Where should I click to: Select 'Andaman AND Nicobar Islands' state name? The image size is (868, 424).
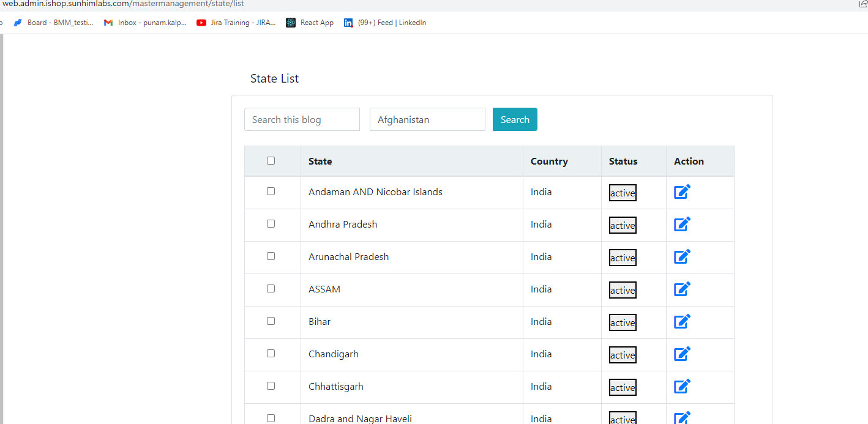[375, 192]
